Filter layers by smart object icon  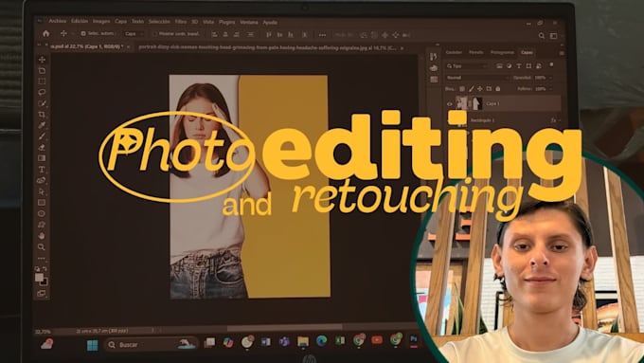pos(539,65)
